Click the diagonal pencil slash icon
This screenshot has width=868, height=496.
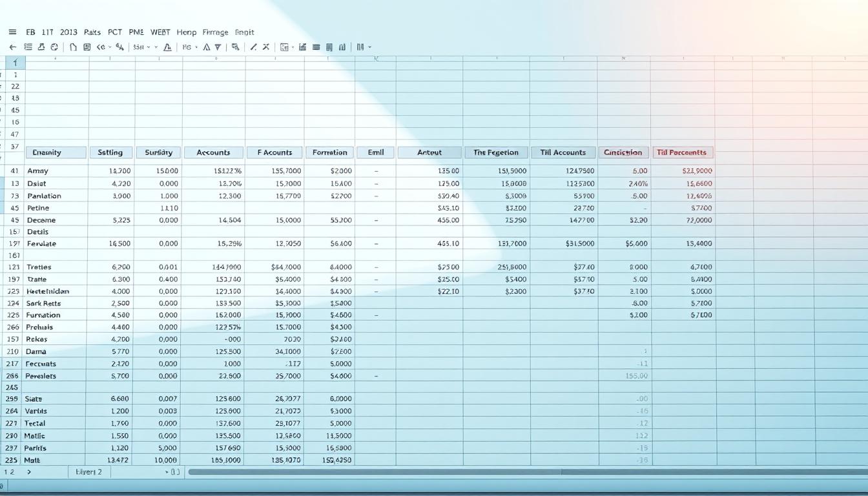pos(254,47)
